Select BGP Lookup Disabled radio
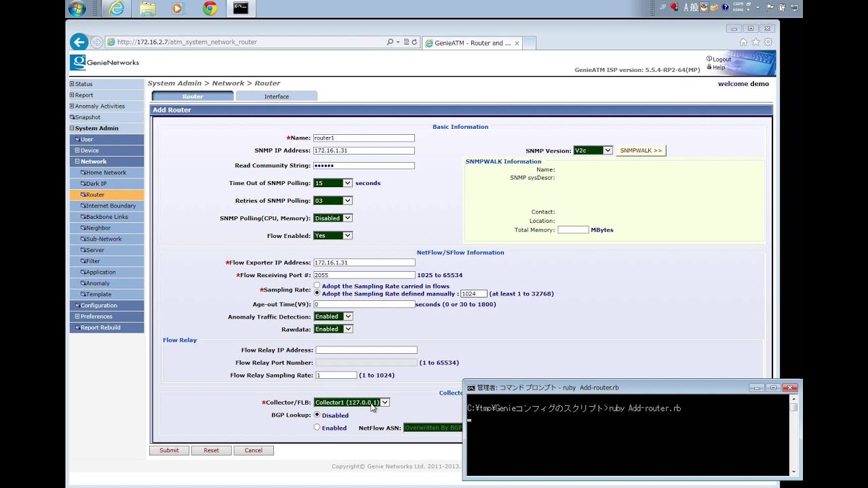The height and width of the screenshot is (488, 868). pos(317,415)
